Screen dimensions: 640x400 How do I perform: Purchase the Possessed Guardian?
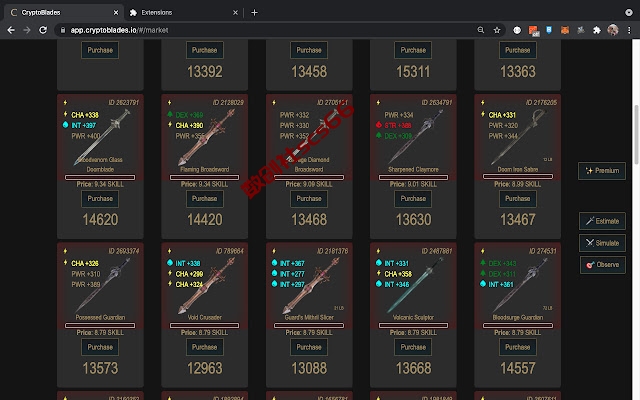pyautogui.click(x=100, y=347)
